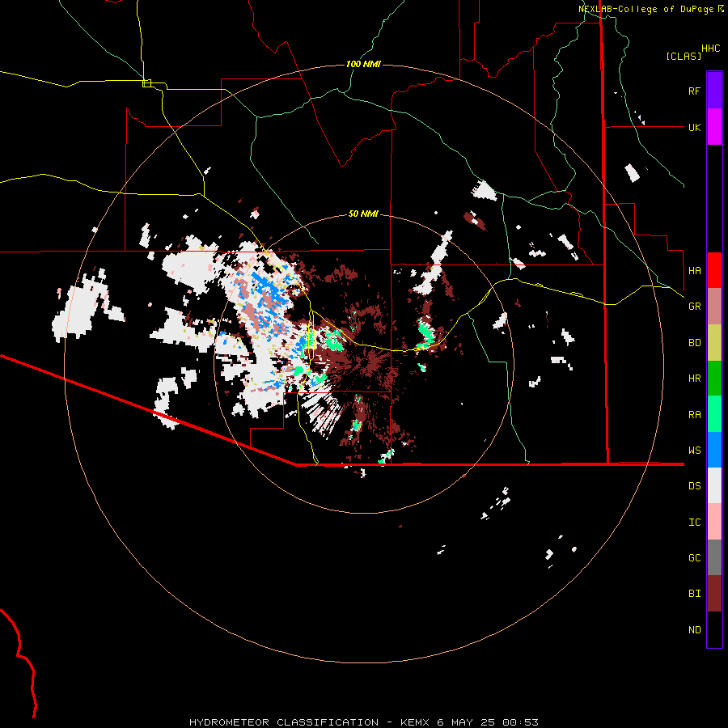This screenshot has width=728, height=728.
Task: Click the UK magenta legend swatch
Action: click(714, 127)
